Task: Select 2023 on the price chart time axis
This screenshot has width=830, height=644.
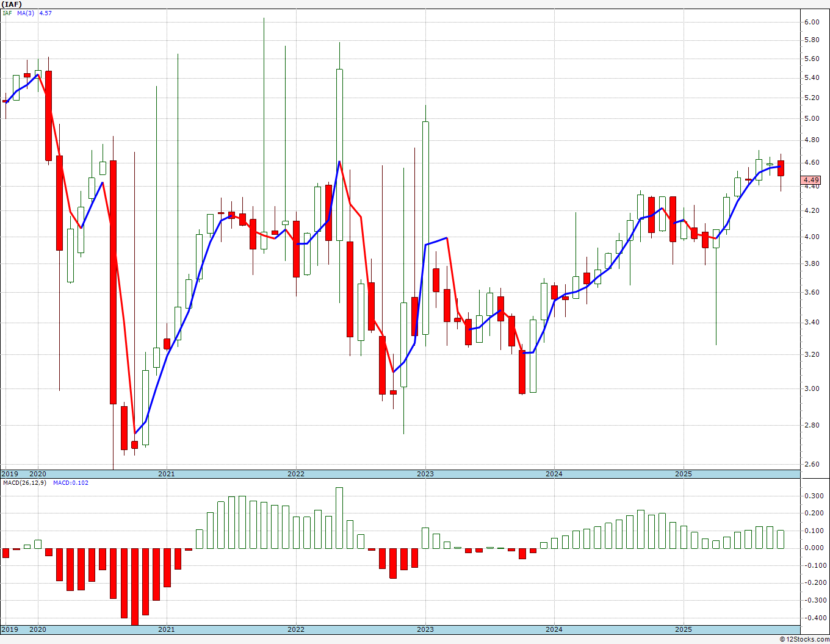Action: (x=425, y=474)
